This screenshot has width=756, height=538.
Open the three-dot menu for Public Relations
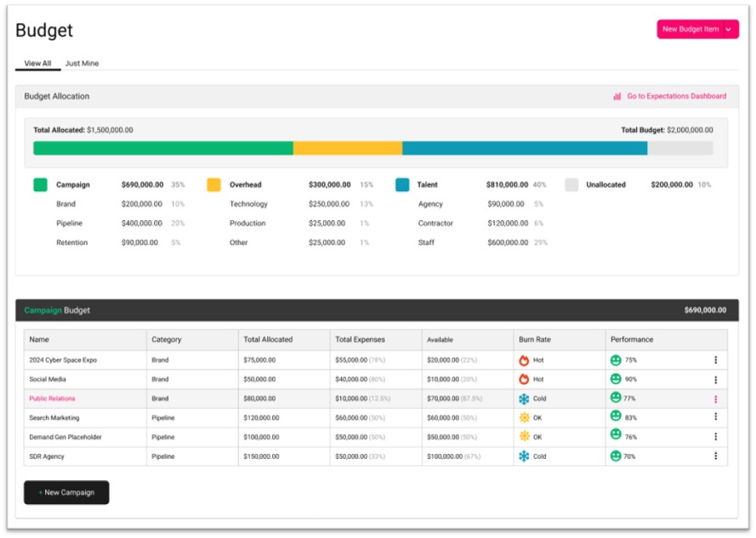click(715, 399)
